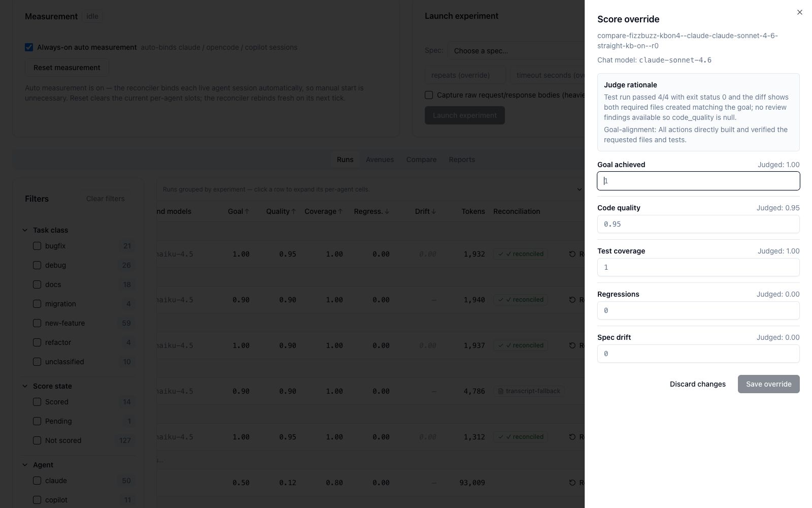Click reconciled badge in 1,937 tokens row
The image size is (812, 508).
tap(520, 345)
